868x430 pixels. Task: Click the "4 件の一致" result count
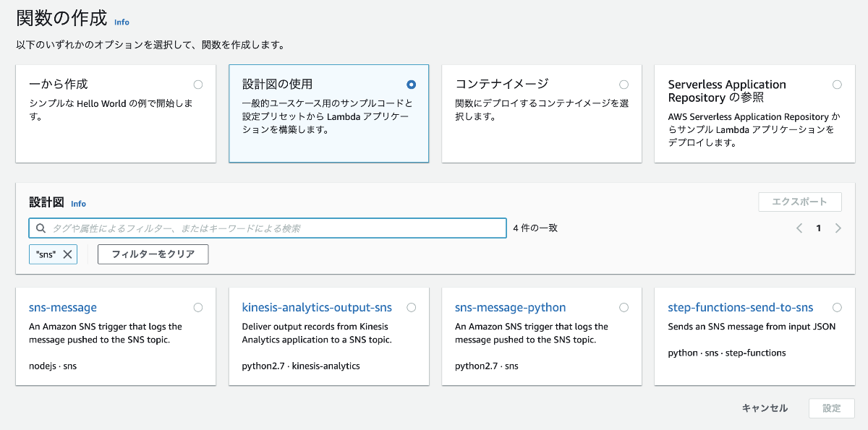(x=535, y=228)
